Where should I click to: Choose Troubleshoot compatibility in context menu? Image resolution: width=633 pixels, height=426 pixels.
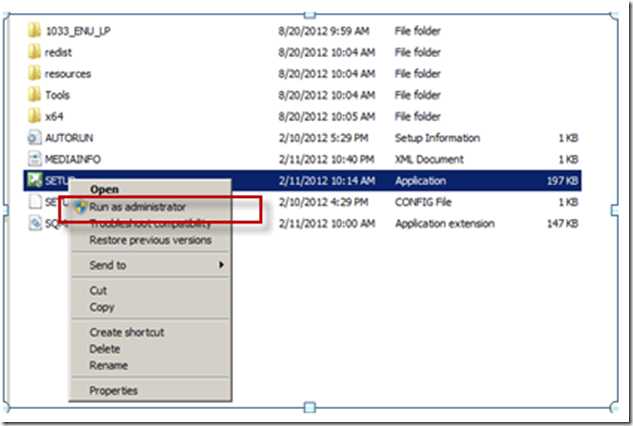click(150, 224)
